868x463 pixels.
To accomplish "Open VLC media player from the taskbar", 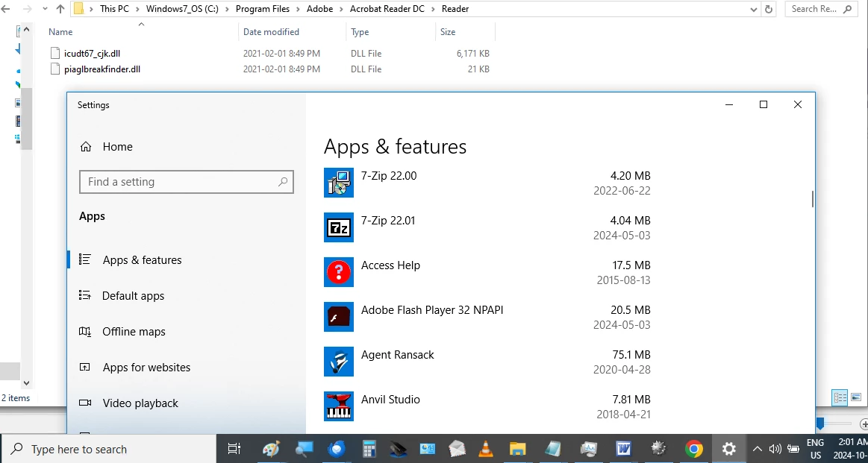I will click(x=485, y=449).
